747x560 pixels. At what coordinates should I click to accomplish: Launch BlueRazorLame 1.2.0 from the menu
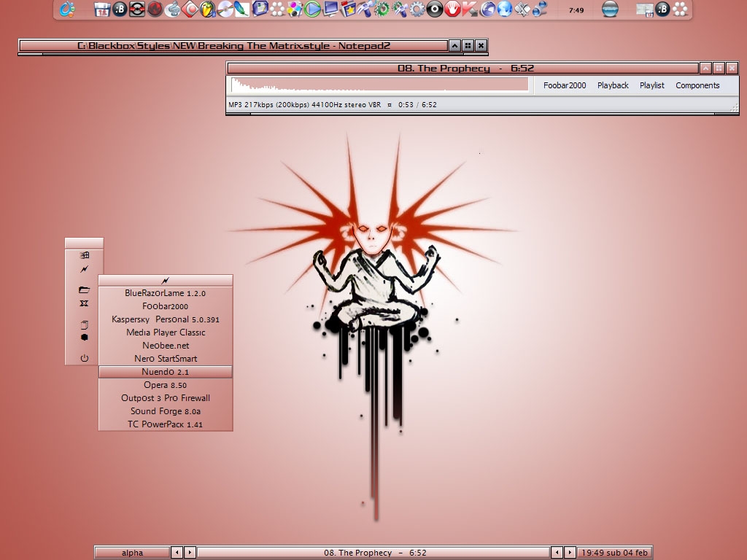166,293
